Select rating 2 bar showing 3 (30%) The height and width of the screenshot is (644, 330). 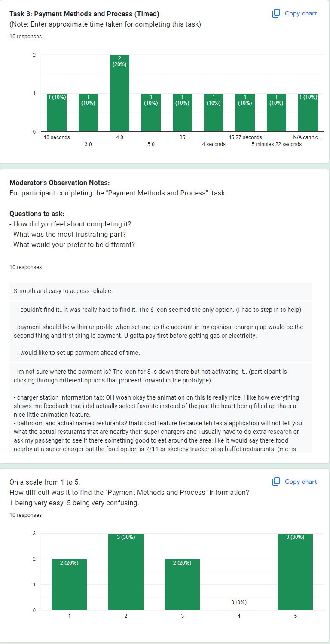coord(125,571)
